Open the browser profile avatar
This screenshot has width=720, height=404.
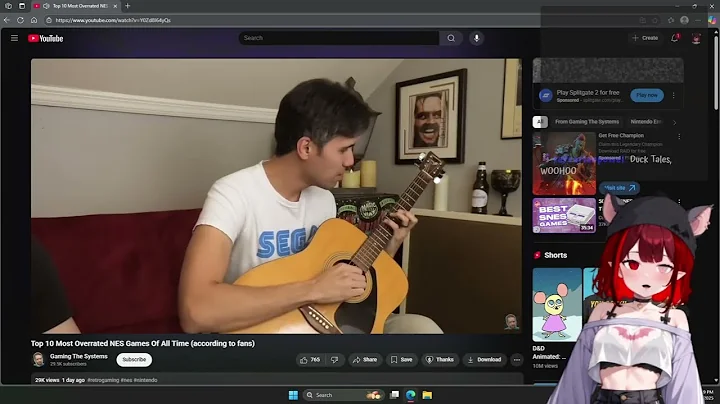(684, 20)
